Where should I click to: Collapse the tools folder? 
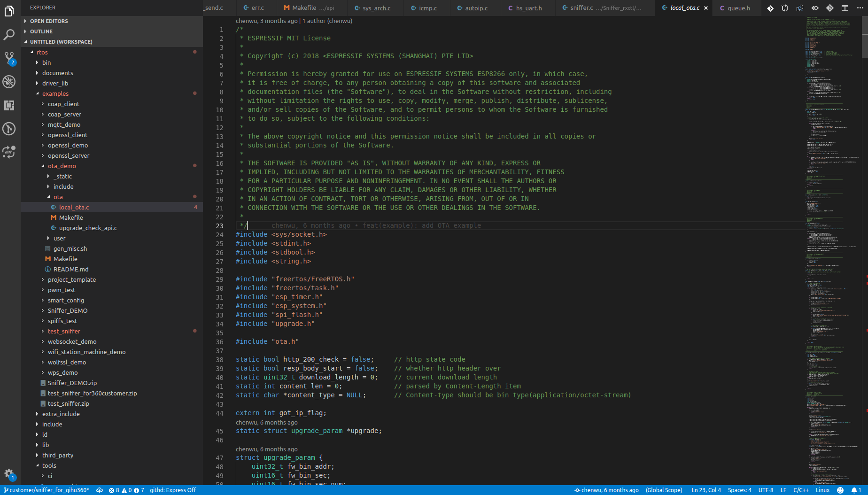pyautogui.click(x=112, y=465)
